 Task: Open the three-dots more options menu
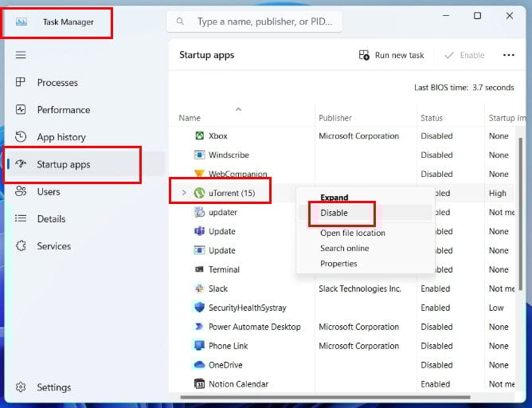(x=509, y=55)
